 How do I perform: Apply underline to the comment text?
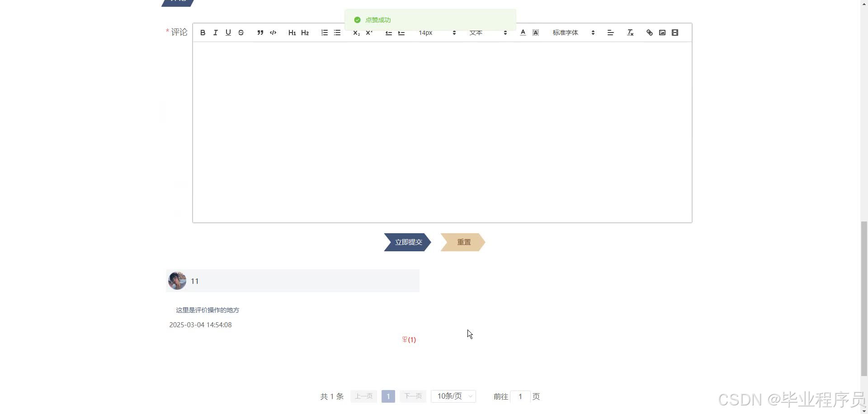228,33
